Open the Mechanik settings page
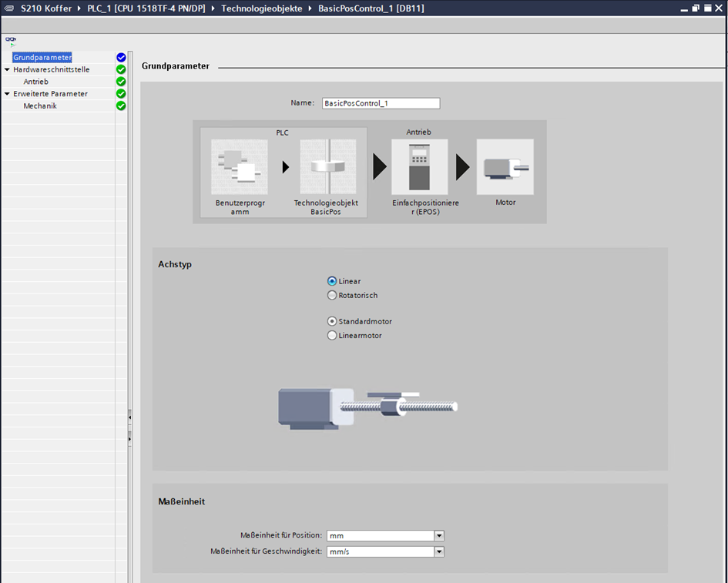 point(40,106)
